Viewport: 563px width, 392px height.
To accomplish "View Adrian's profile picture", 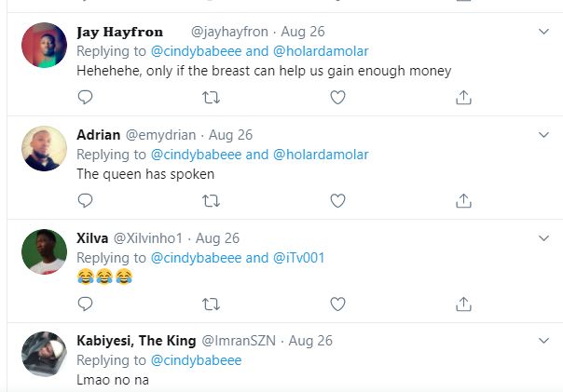I will [44, 149].
